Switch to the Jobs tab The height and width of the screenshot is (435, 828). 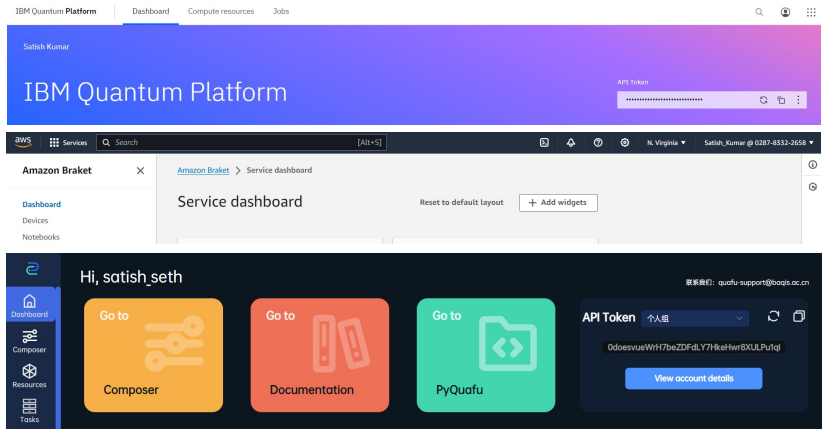[x=281, y=11]
